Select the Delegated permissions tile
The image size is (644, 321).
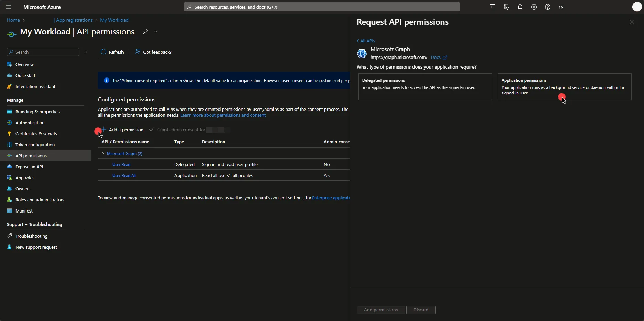pos(425,86)
